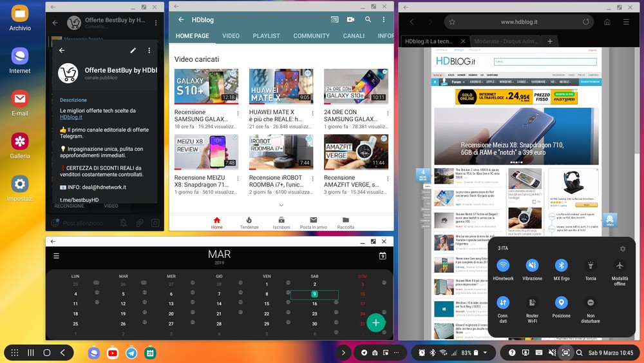This screenshot has height=363, width=644.
Task: Switch to the HOME PAGE tab on YouTube
Action: (192, 35)
